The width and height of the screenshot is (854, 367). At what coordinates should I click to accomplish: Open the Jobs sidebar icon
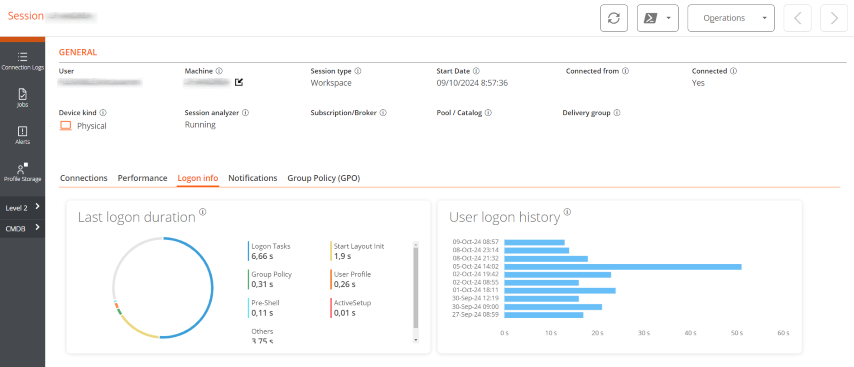(22, 98)
